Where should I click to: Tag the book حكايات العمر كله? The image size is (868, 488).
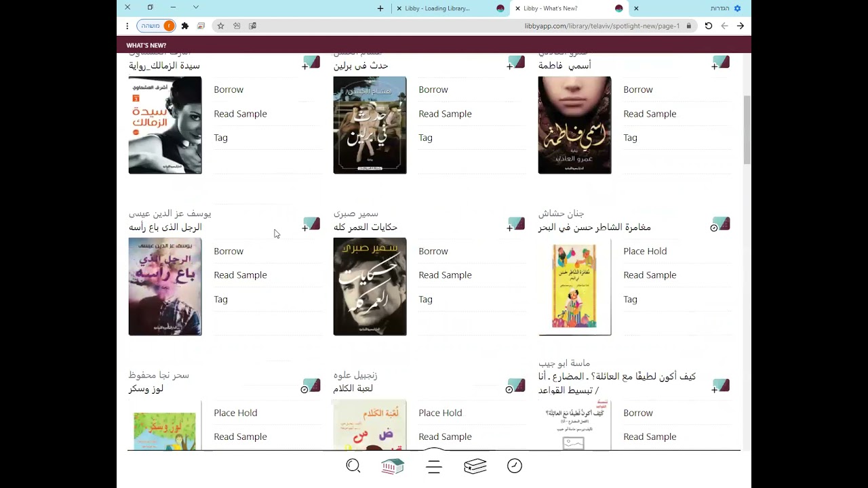tap(425, 299)
